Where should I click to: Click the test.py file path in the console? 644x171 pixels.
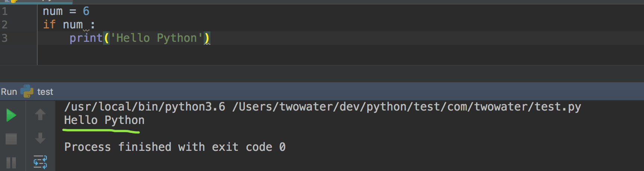coord(407,107)
